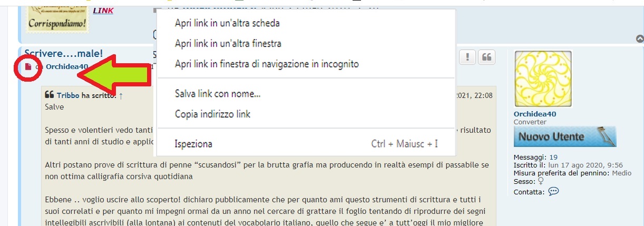Click the pink LINK text at top
This screenshot has width=644, height=226.
[x=103, y=11]
